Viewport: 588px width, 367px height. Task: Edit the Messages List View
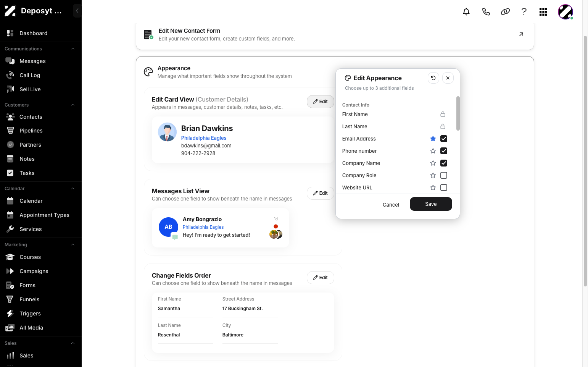321,193
